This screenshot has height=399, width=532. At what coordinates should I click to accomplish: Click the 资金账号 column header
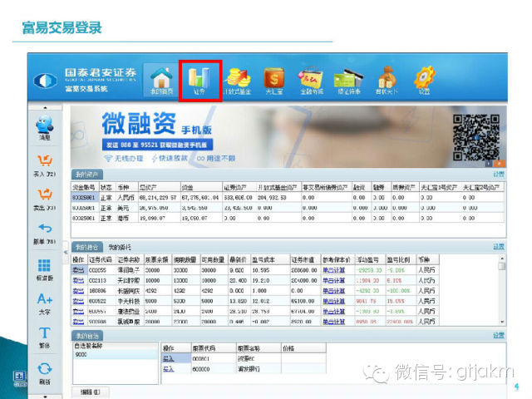pyautogui.click(x=85, y=187)
